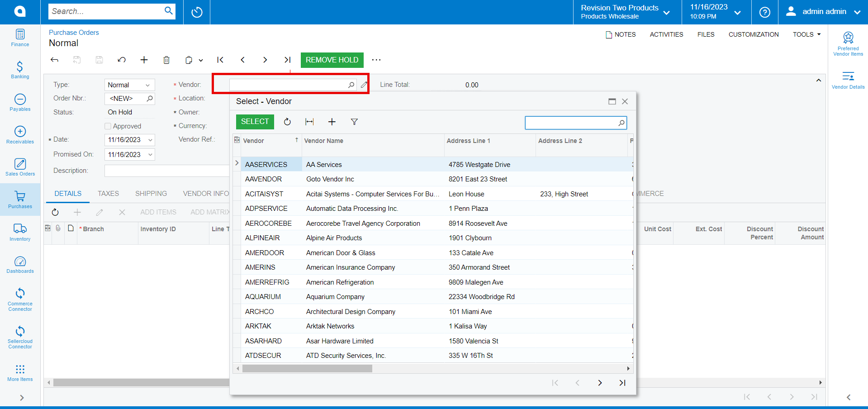
Task: Go to next page of vendors
Action: click(x=600, y=383)
